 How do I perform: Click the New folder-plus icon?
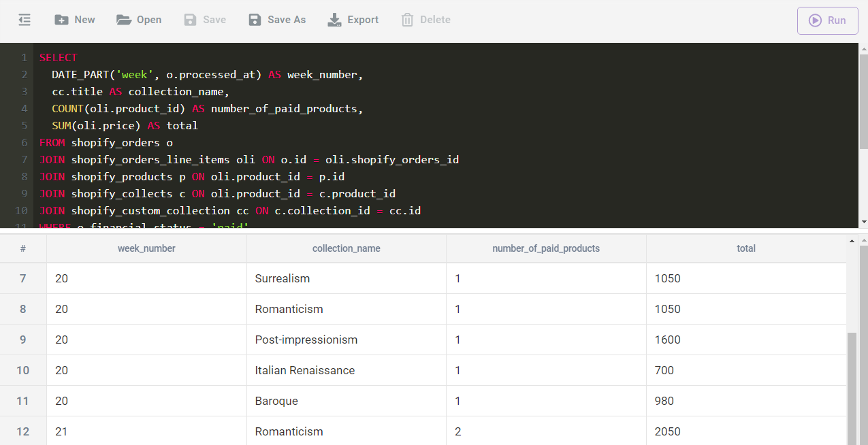[x=61, y=20]
